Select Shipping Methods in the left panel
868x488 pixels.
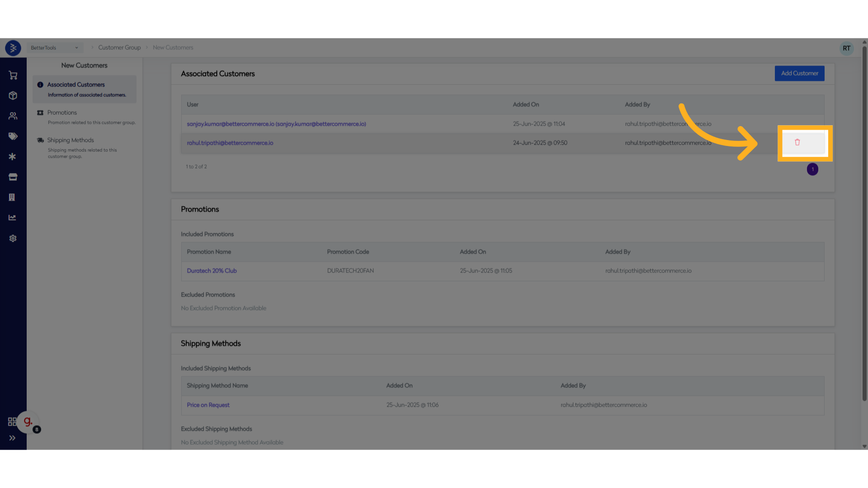click(x=71, y=141)
